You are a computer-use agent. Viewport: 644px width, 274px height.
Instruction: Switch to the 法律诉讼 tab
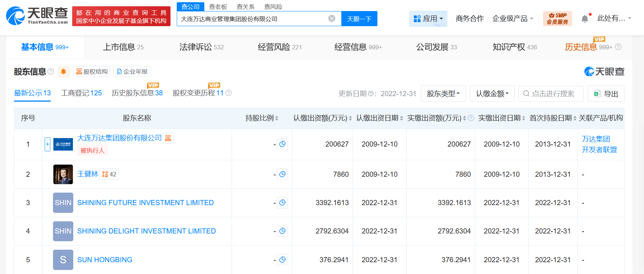tap(201, 47)
